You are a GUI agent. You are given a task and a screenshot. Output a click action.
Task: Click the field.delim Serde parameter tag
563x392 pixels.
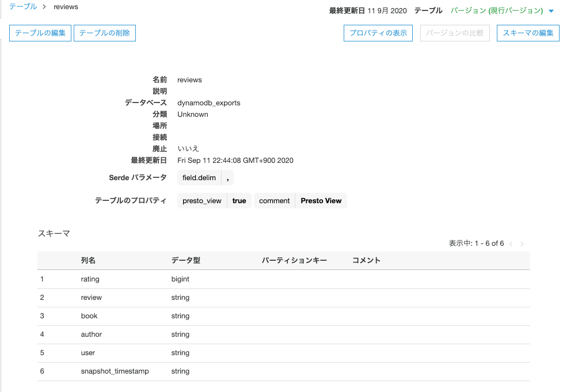(198, 177)
